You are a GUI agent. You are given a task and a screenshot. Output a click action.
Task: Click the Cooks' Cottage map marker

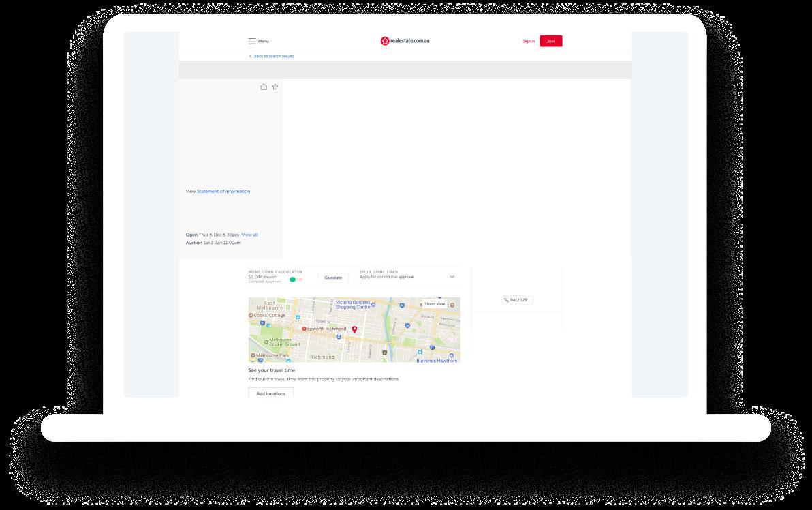251,315
